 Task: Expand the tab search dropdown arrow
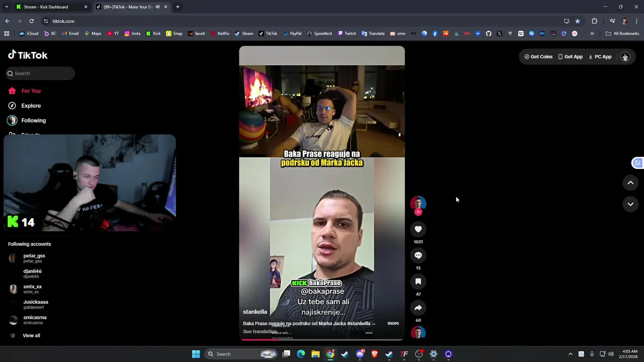pos(7,7)
